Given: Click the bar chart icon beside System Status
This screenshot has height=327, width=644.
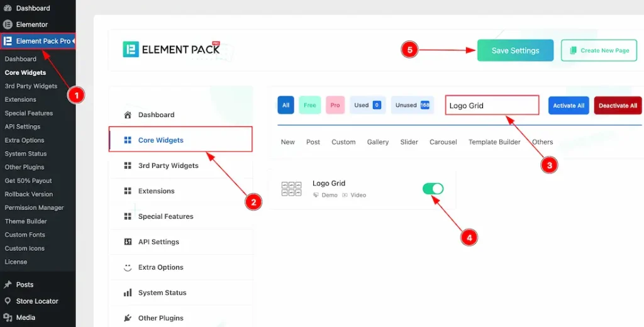Looking at the screenshot, I should [x=128, y=292].
